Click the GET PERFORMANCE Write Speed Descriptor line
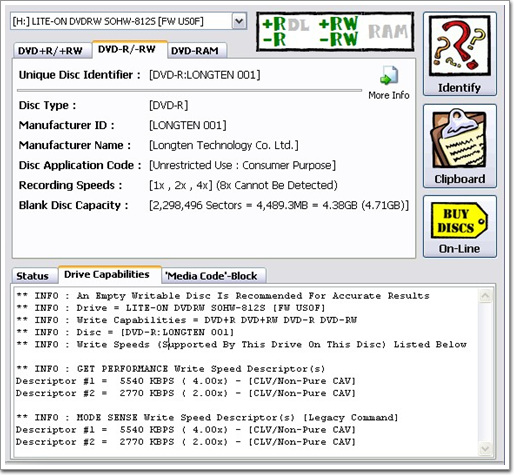514x475 pixels. click(x=171, y=369)
